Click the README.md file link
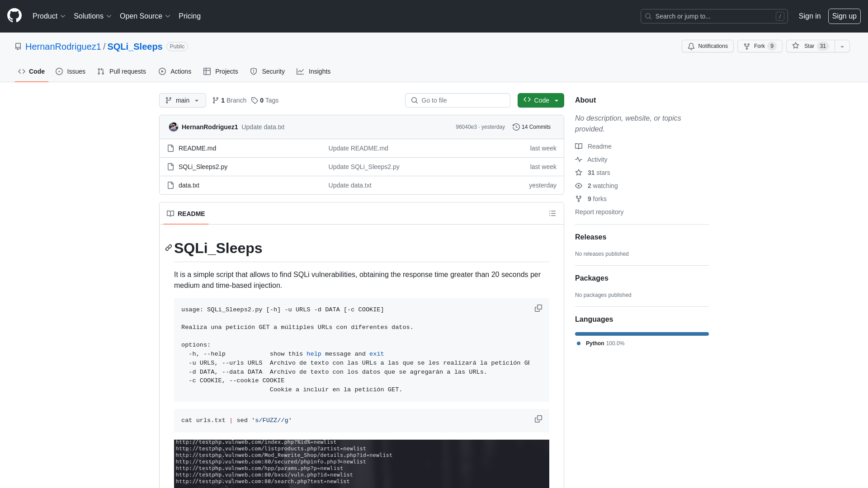This screenshot has height=488, width=868. pos(197,148)
